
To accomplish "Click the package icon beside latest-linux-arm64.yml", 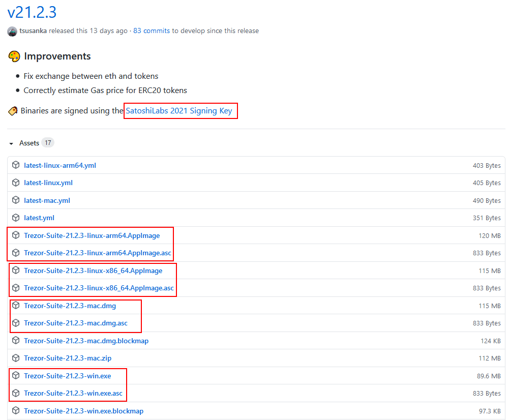I will [16, 165].
